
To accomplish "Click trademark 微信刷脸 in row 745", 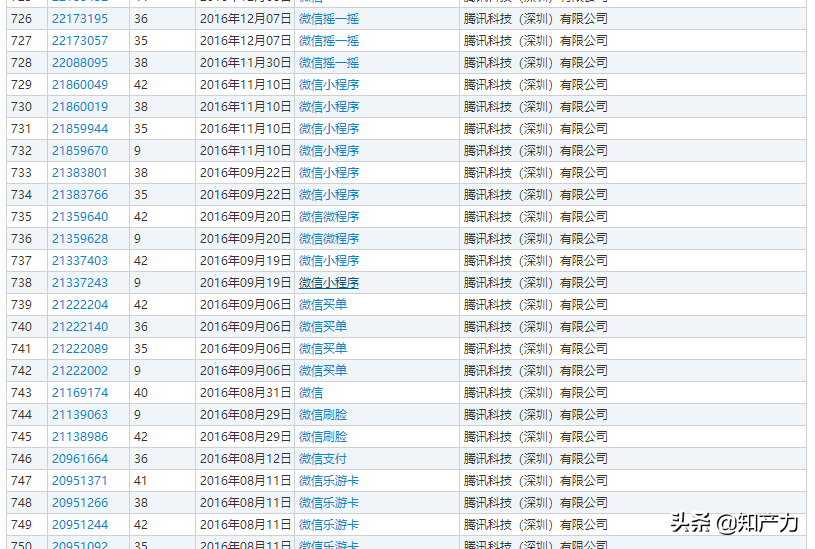I will tap(323, 437).
